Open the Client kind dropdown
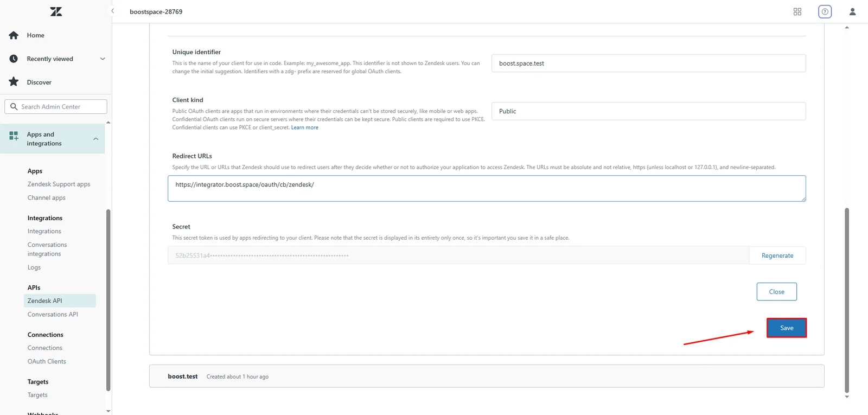The width and height of the screenshot is (868, 415). 648,111
